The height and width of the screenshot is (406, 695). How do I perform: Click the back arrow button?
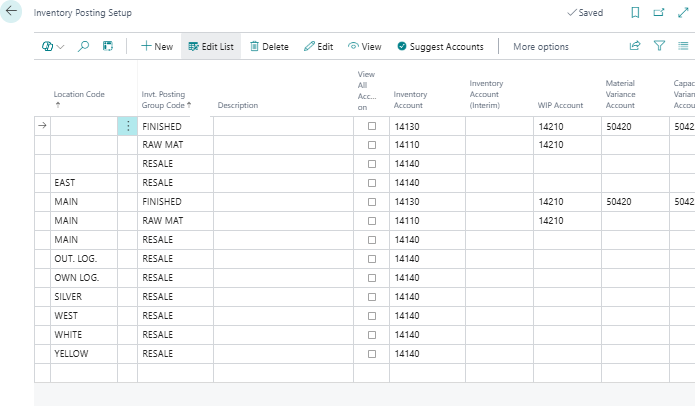[x=13, y=14]
